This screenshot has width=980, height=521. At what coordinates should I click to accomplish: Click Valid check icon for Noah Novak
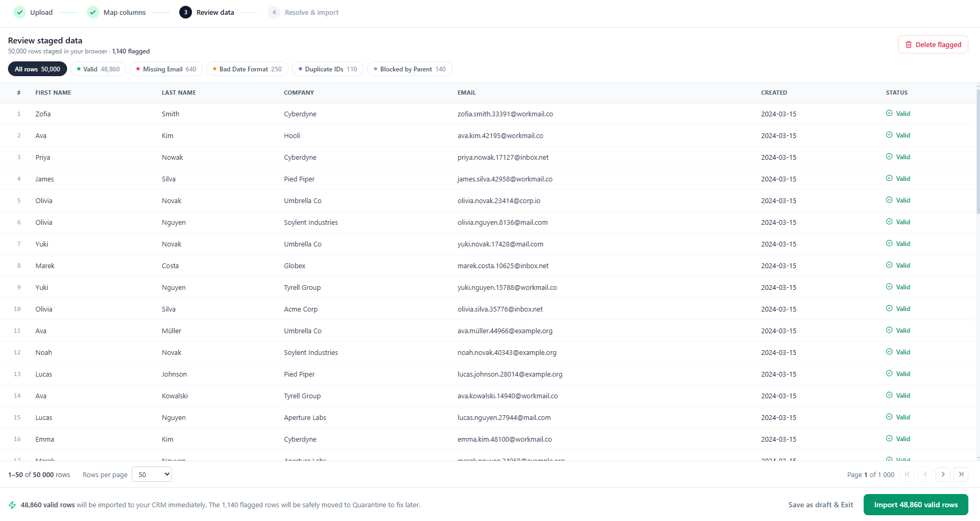coord(889,352)
